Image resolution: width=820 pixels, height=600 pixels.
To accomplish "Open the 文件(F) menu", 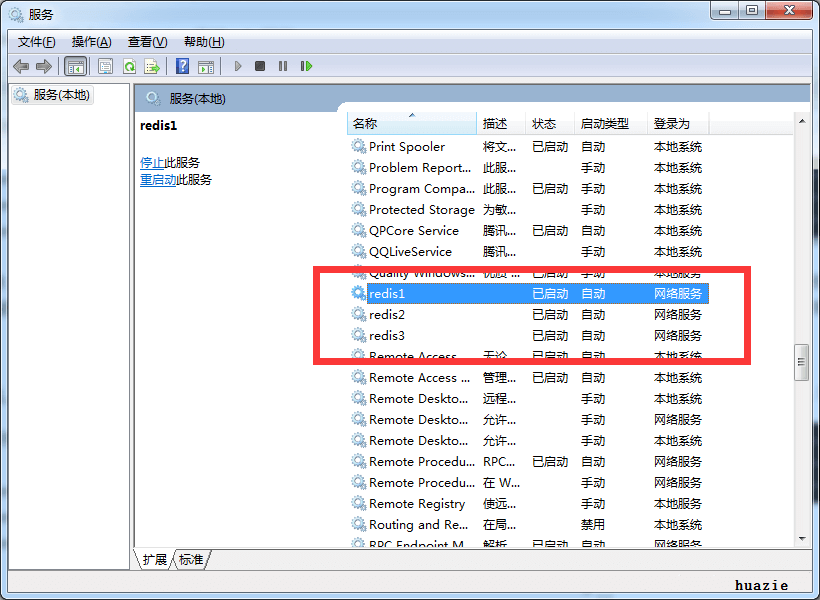I will pos(37,42).
